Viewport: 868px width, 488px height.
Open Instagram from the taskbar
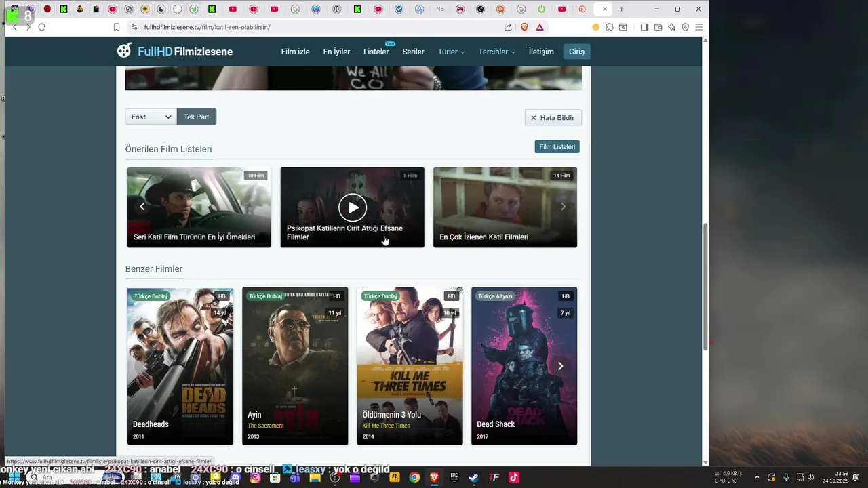click(256, 477)
